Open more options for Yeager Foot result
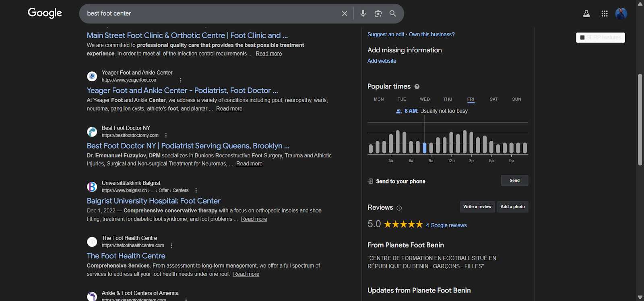Viewport: 644px width, 301px height. (x=181, y=80)
